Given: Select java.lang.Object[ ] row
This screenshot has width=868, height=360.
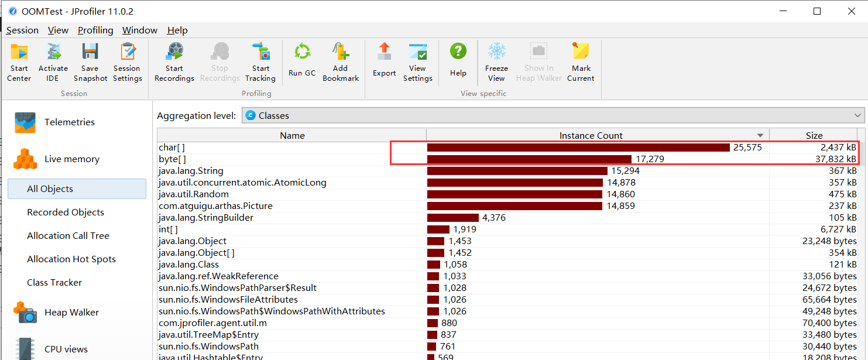Looking at the screenshot, I should pos(507,253).
